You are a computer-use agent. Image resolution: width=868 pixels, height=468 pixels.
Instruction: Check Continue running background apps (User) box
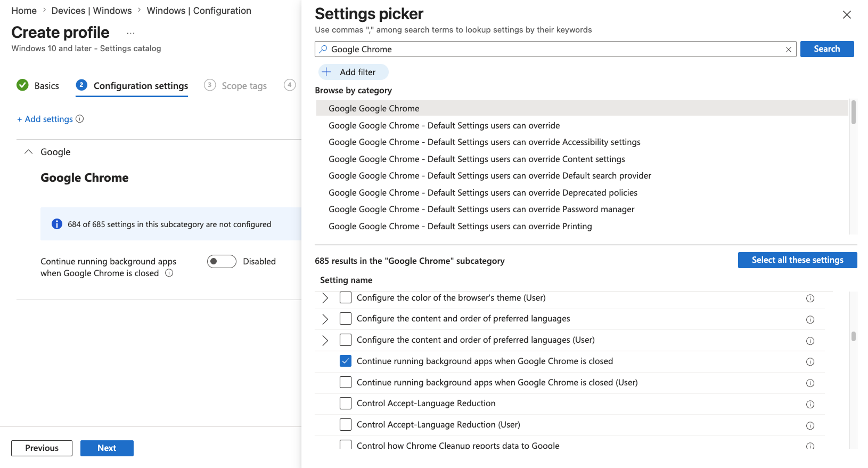pos(346,382)
